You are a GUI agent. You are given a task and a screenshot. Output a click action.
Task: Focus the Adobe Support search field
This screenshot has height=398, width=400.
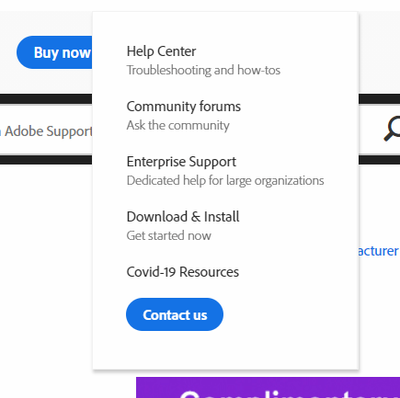(x=46, y=131)
